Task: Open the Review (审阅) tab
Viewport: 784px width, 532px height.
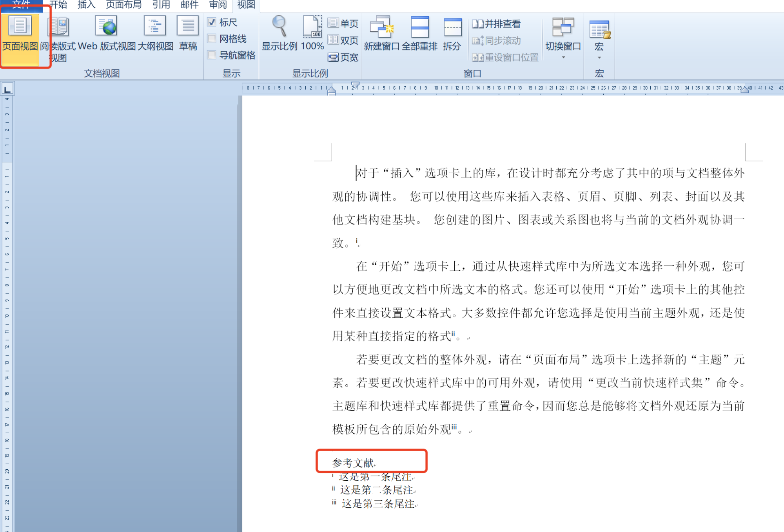Action: [x=218, y=5]
